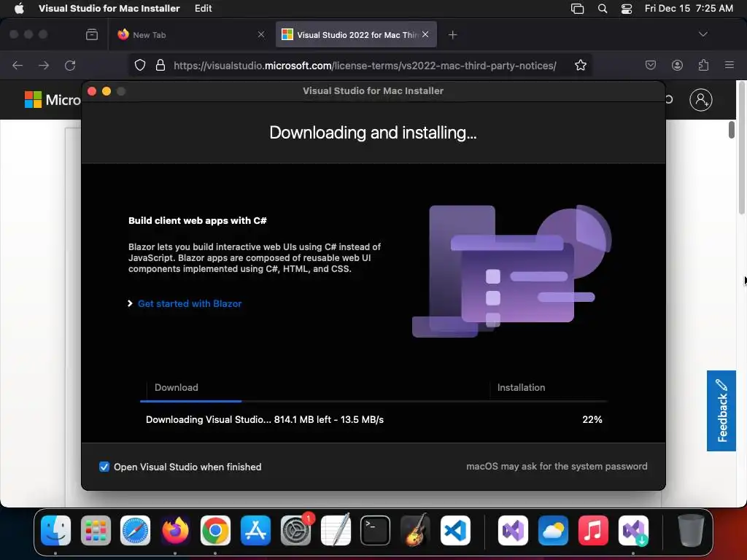Click the tracking protection shield icon
Image resolution: width=747 pixels, height=560 pixels.
139,65
